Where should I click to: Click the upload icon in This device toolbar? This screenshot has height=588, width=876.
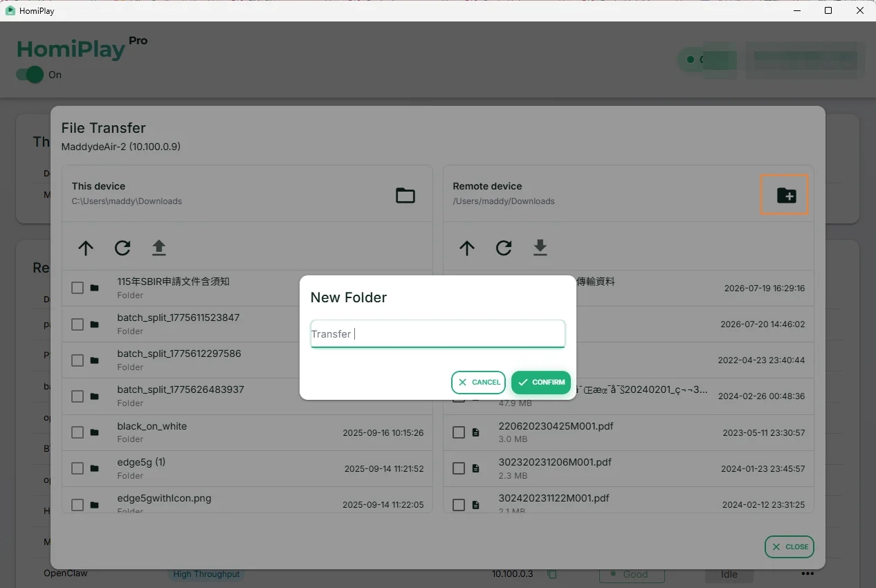tap(159, 248)
